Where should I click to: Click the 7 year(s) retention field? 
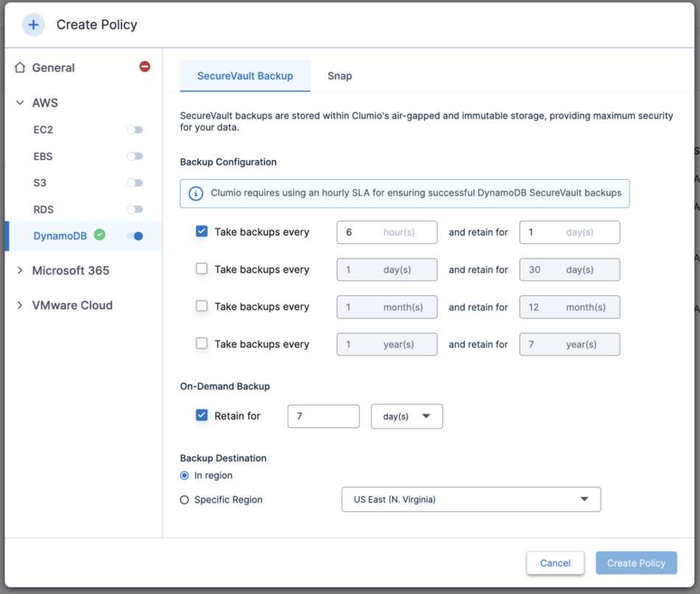(x=570, y=344)
